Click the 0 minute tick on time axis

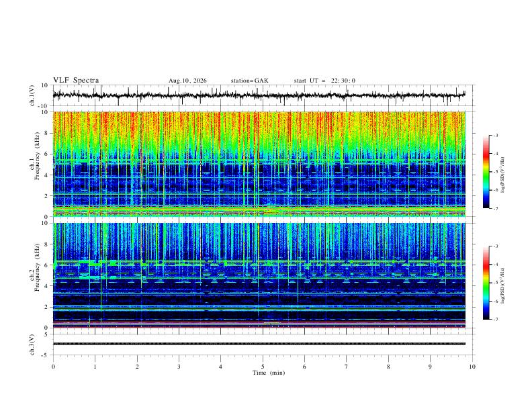click(x=53, y=367)
